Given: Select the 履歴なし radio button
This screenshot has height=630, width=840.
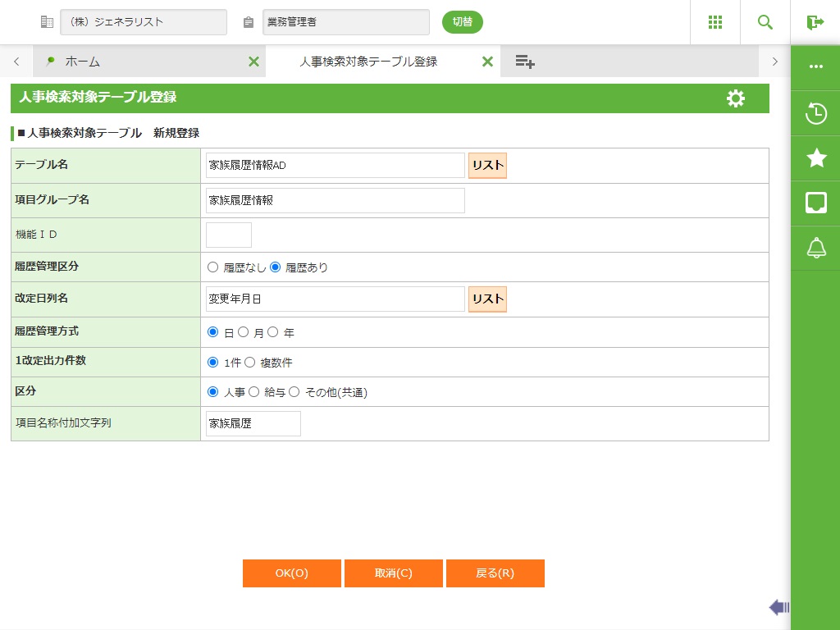Looking at the screenshot, I should point(213,267).
